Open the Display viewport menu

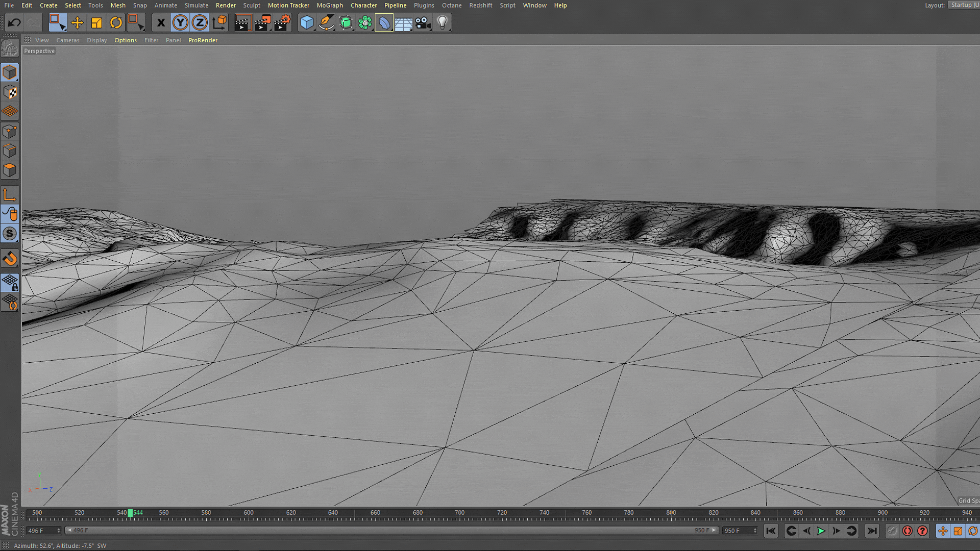pos(96,40)
